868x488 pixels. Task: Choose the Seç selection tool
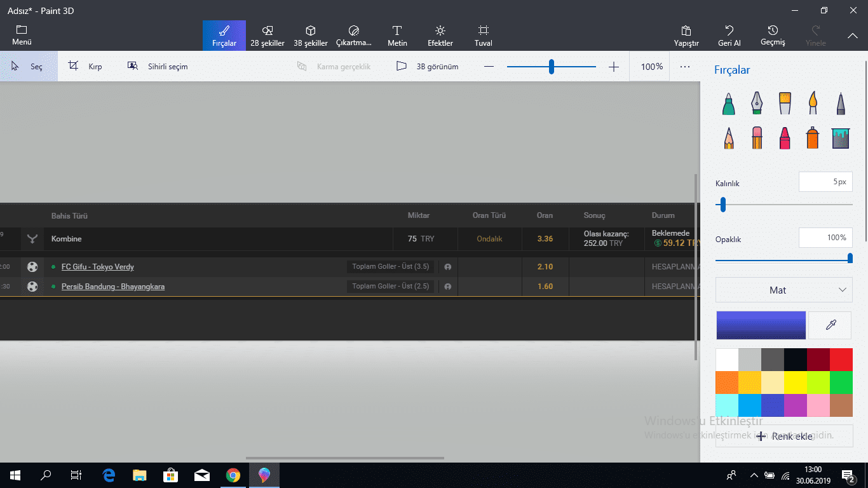[28, 66]
